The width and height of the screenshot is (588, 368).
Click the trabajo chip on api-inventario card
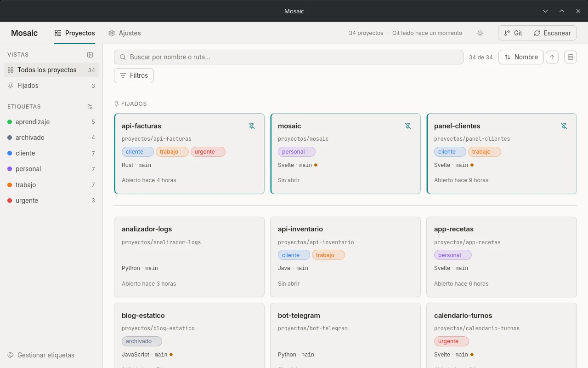[328, 255]
